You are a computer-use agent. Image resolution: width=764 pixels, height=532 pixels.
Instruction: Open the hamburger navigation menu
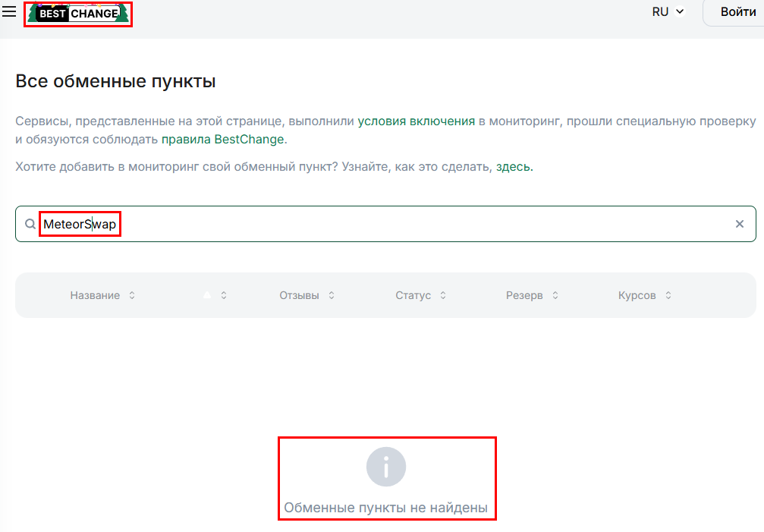11,11
